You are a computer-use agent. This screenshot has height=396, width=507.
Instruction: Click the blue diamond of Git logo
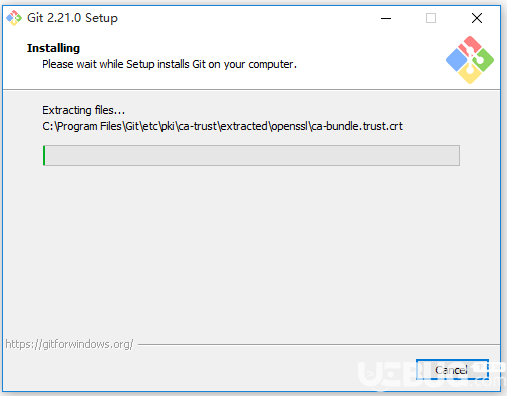coord(456,60)
